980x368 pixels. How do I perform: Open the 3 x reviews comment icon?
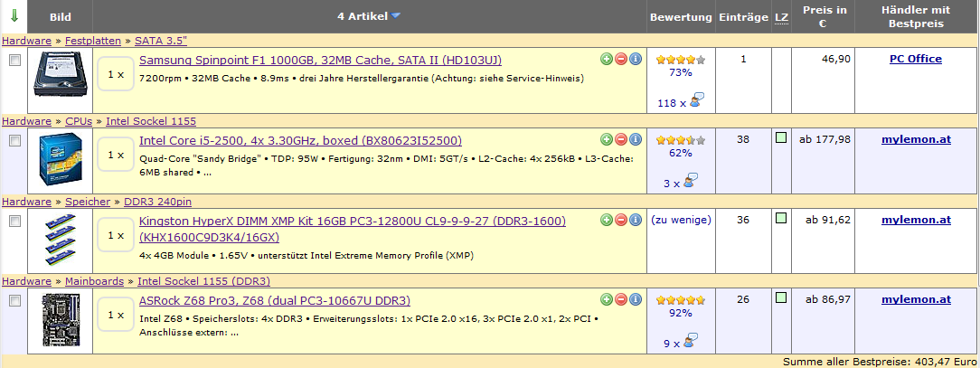(690, 181)
